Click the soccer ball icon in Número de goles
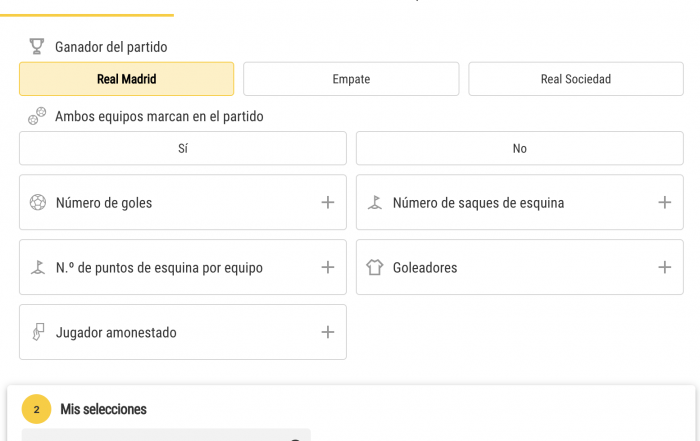Viewport: 700px width, 441px height. [x=38, y=202]
